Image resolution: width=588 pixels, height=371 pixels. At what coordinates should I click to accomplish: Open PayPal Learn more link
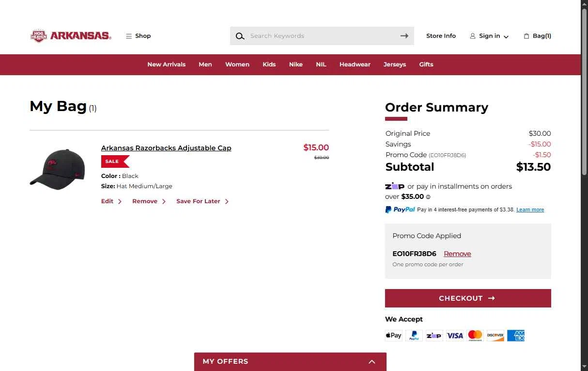click(530, 210)
